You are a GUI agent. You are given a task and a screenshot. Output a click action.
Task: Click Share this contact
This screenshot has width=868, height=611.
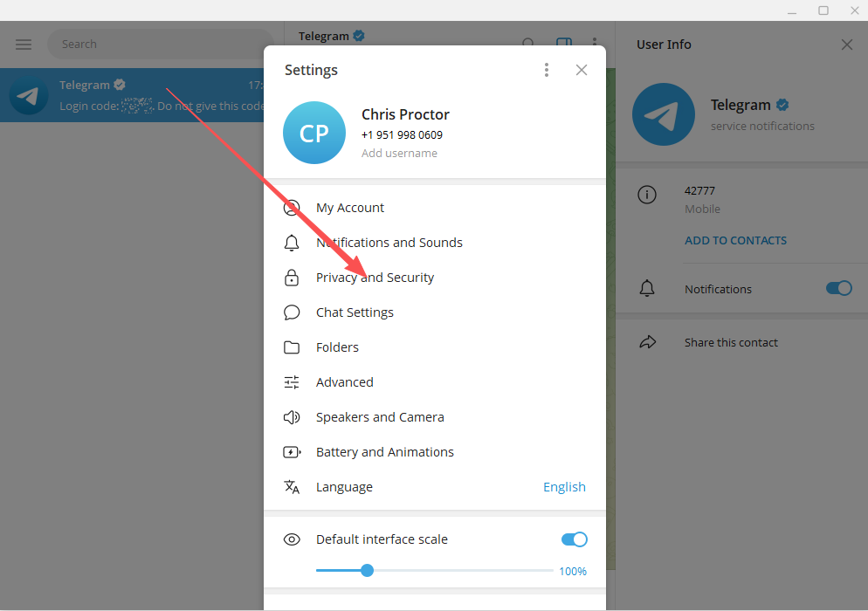click(731, 342)
